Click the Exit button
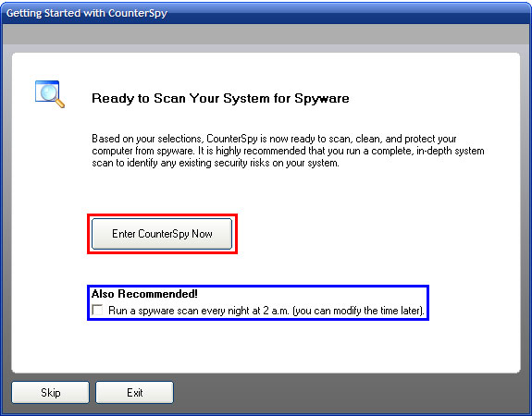 click(134, 392)
